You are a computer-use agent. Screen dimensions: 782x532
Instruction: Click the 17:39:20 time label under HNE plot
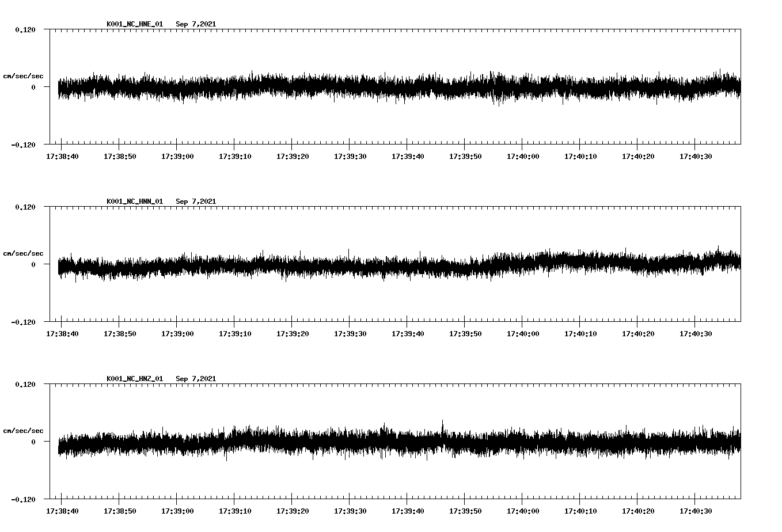293,157
